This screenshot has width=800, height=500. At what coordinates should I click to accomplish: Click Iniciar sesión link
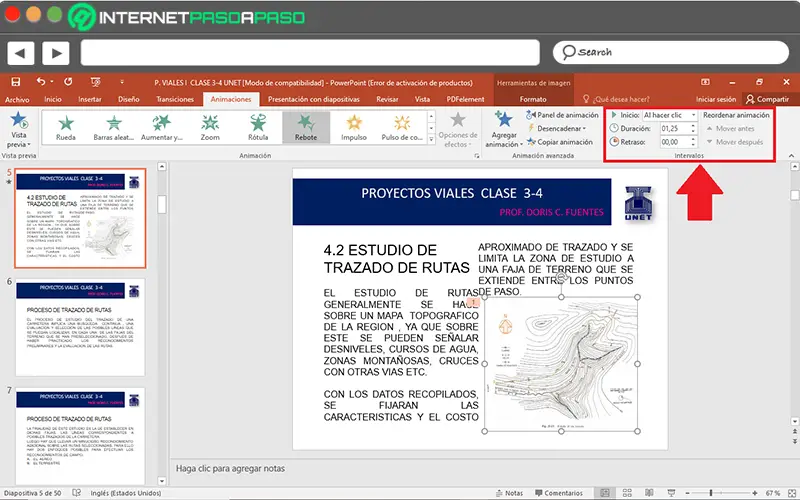[x=716, y=99]
